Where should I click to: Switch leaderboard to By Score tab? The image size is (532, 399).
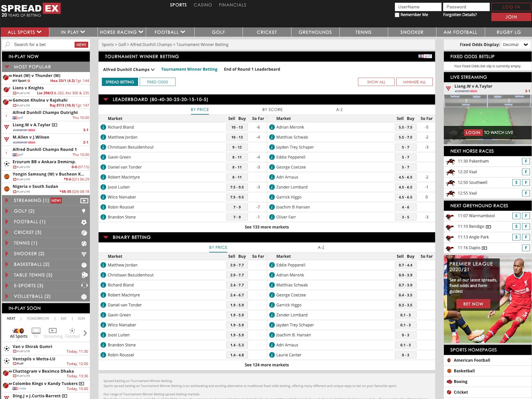272,109
